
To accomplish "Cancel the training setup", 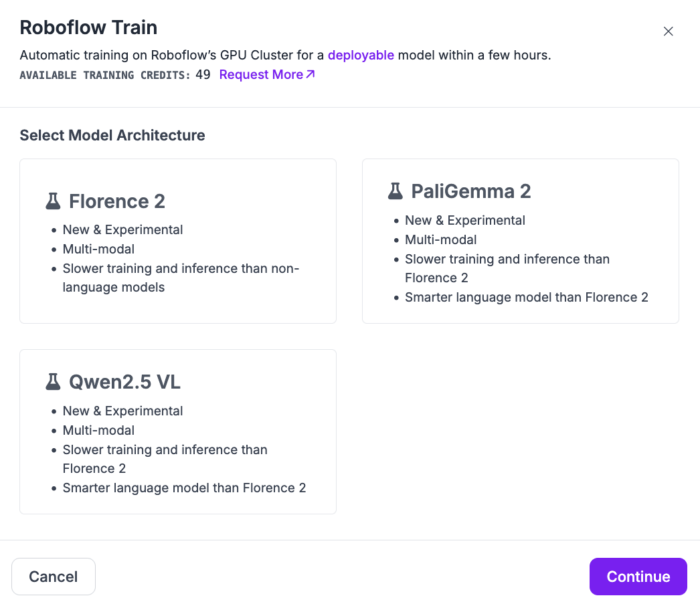I will (x=54, y=577).
